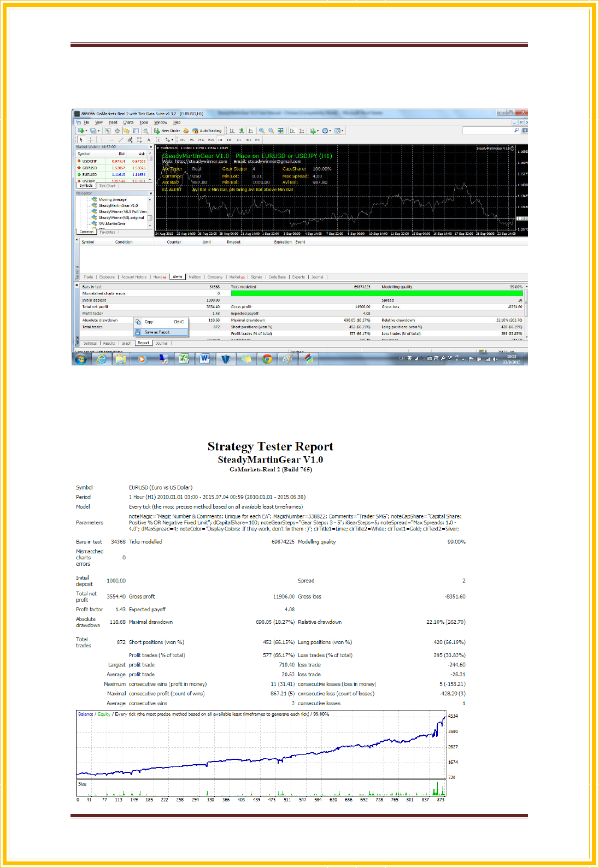The image size is (599, 868).
Task: Toggle the Strategy Tester window icon
Action: 145,131
